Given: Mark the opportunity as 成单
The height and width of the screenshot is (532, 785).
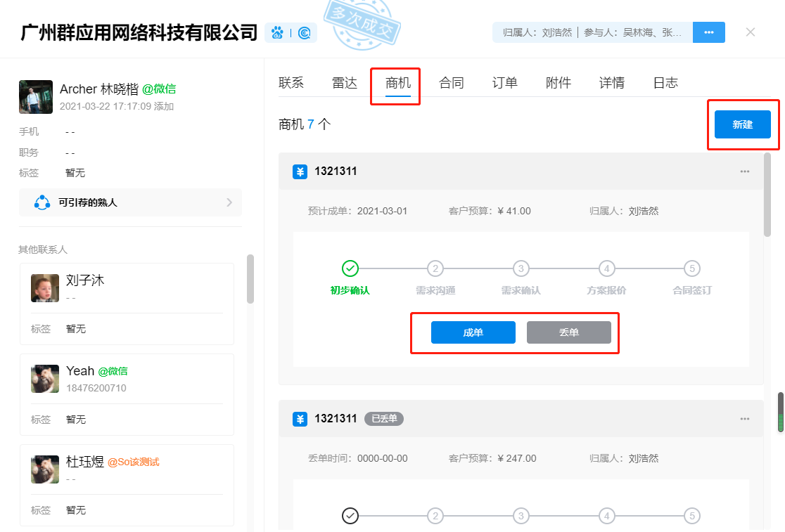Looking at the screenshot, I should [473, 332].
